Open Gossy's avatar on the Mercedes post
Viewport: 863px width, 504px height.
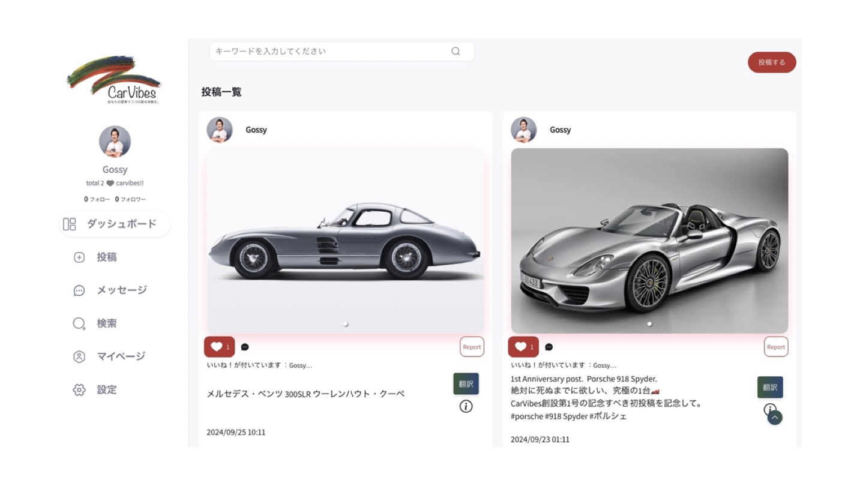tap(219, 130)
